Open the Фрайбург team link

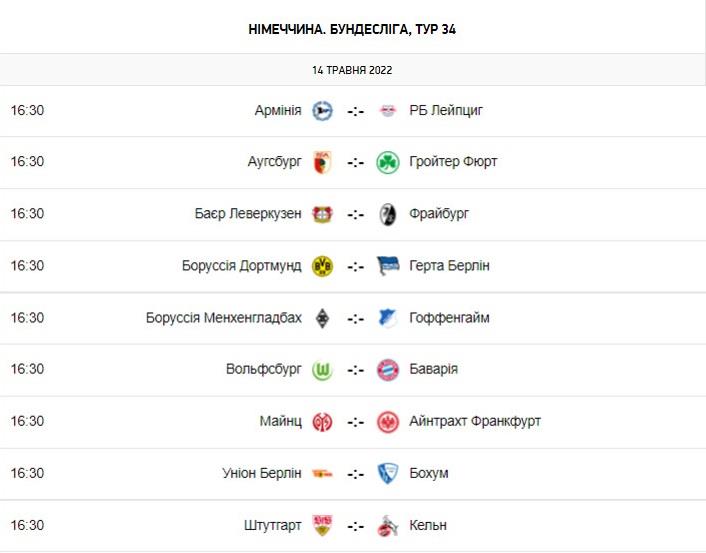click(439, 214)
